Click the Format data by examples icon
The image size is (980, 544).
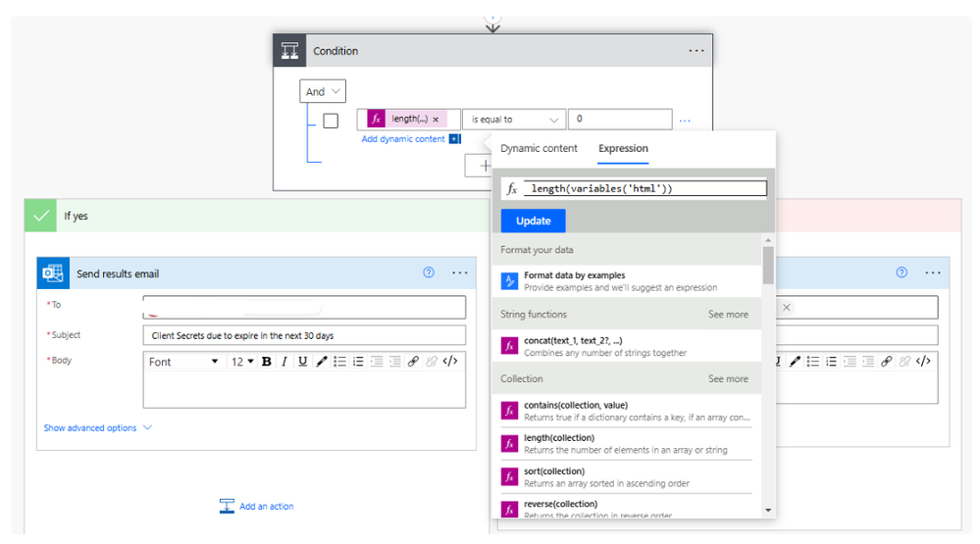[x=509, y=281]
